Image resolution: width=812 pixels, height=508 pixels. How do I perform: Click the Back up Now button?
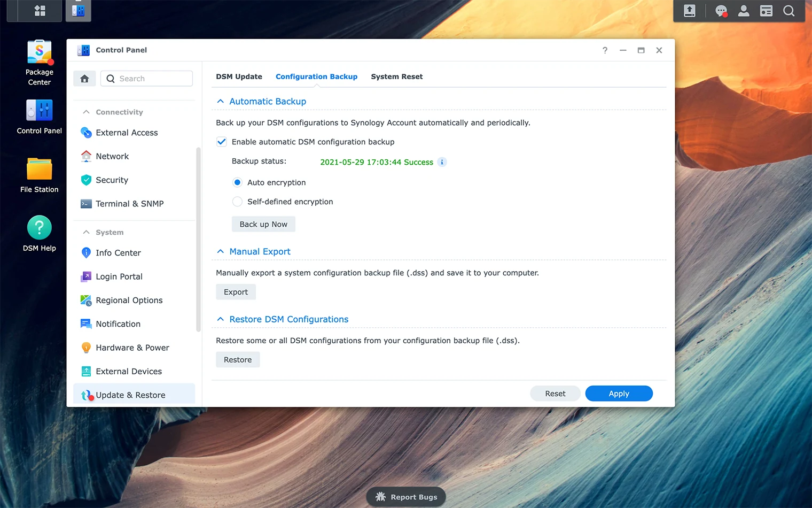pos(263,224)
